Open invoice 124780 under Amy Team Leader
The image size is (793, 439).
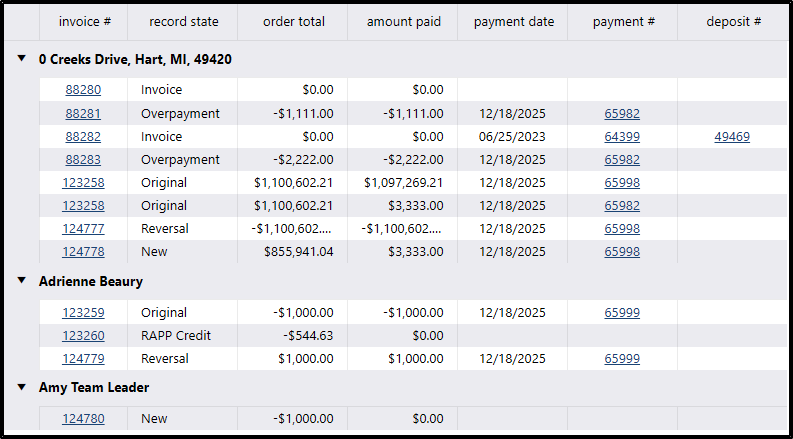pos(83,419)
